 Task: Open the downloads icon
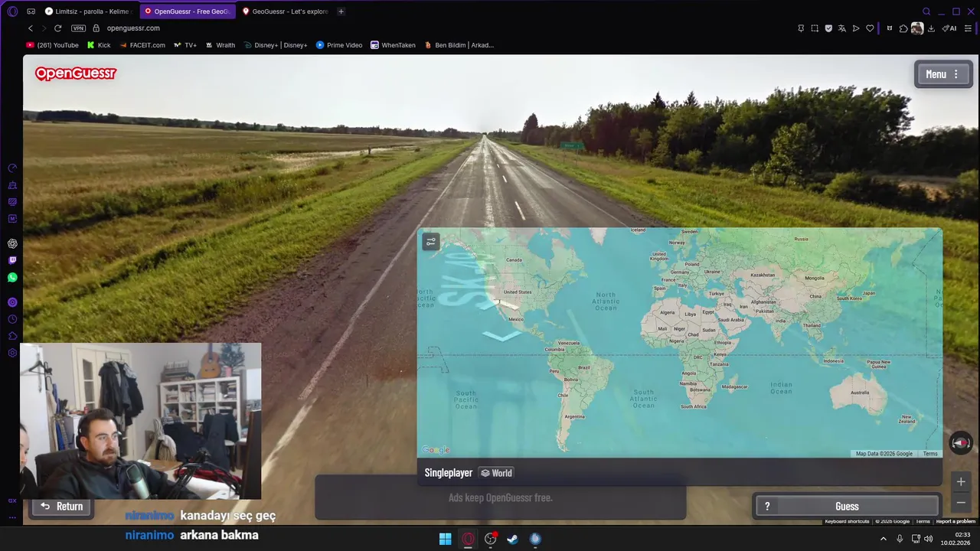[931, 28]
